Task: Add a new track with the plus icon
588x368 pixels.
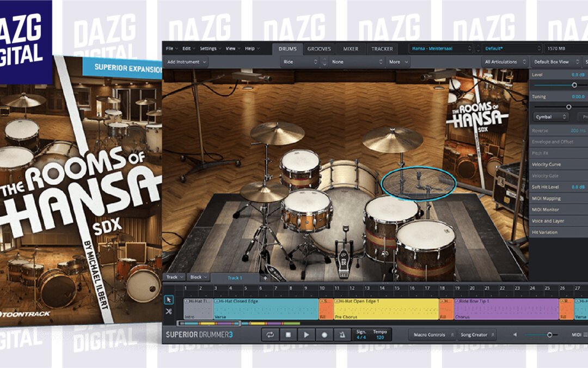Action: click(x=265, y=278)
